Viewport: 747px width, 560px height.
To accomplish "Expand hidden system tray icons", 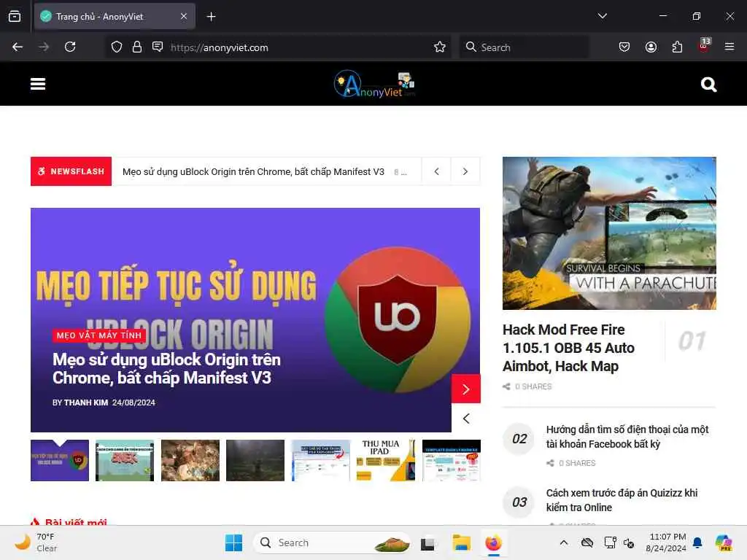I will (x=564, y=542).
